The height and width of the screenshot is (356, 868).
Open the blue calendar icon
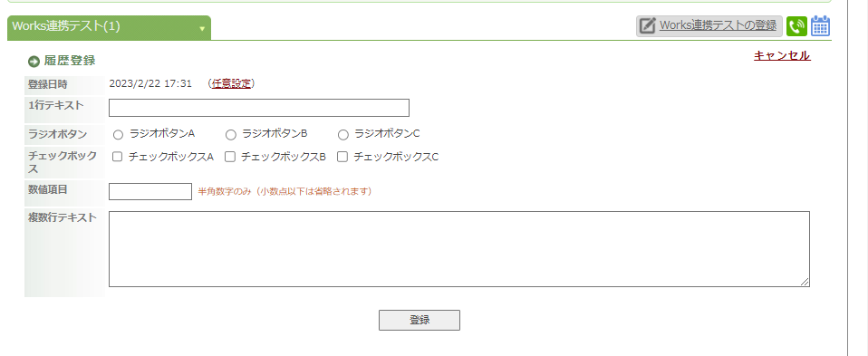point(820,26)
